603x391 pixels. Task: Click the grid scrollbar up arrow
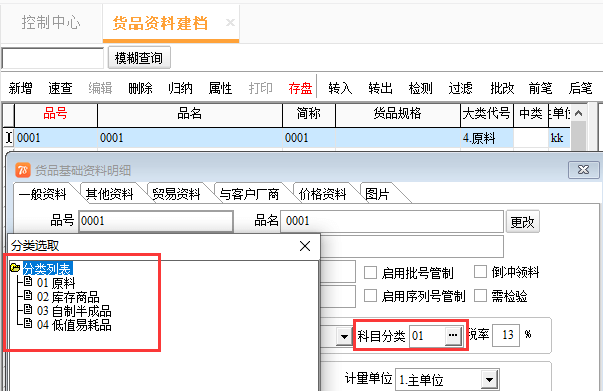[578, 113]
